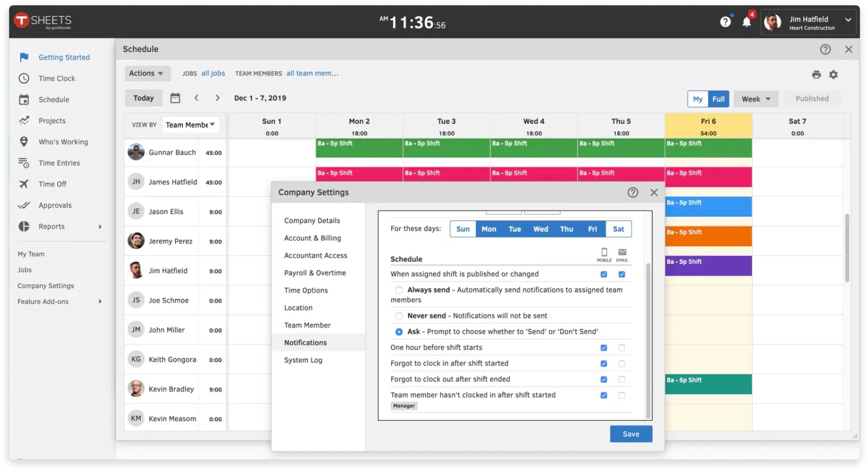868x471 pixels.
Task: Open notifications bell in top bar
Action: [x=747, y=22]
